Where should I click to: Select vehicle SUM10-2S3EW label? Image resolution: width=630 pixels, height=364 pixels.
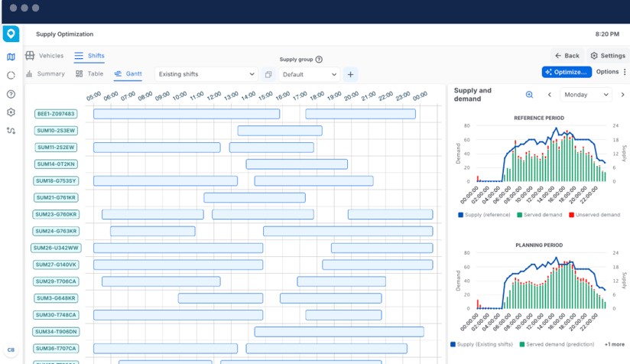point(56,131)
